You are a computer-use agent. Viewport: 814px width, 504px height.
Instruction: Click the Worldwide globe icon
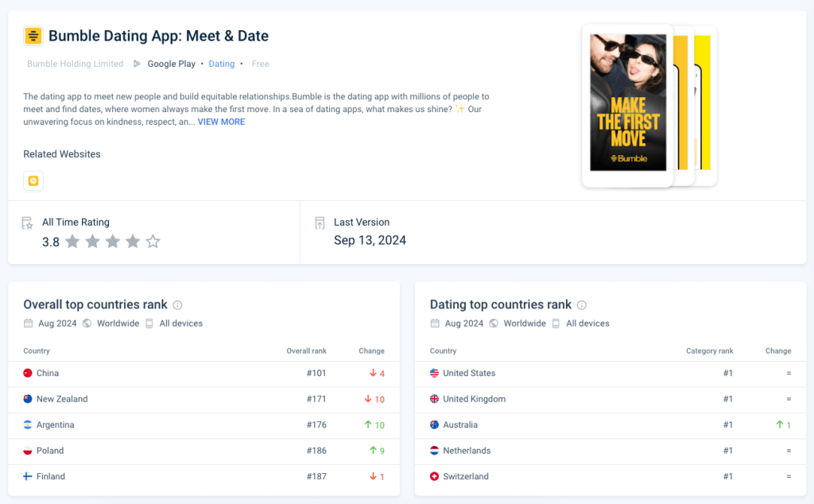click(87, 324)
